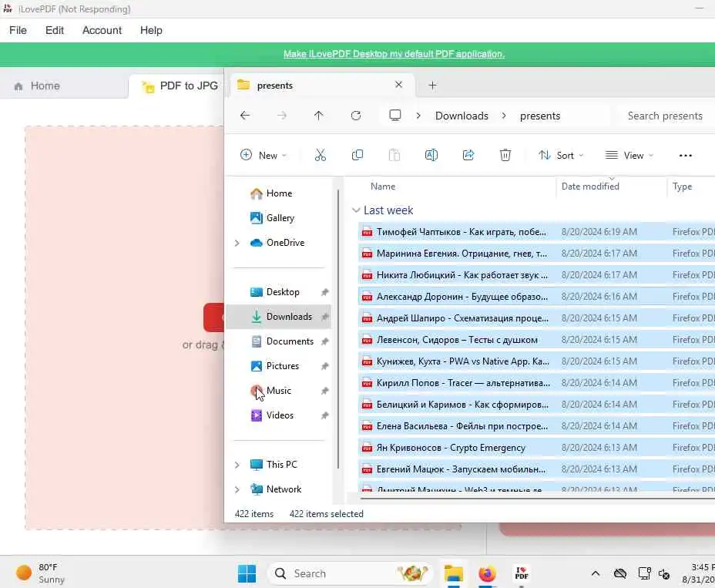
Task: Add a new Explorer tab with plus
Action: click(x=433, y=86)
